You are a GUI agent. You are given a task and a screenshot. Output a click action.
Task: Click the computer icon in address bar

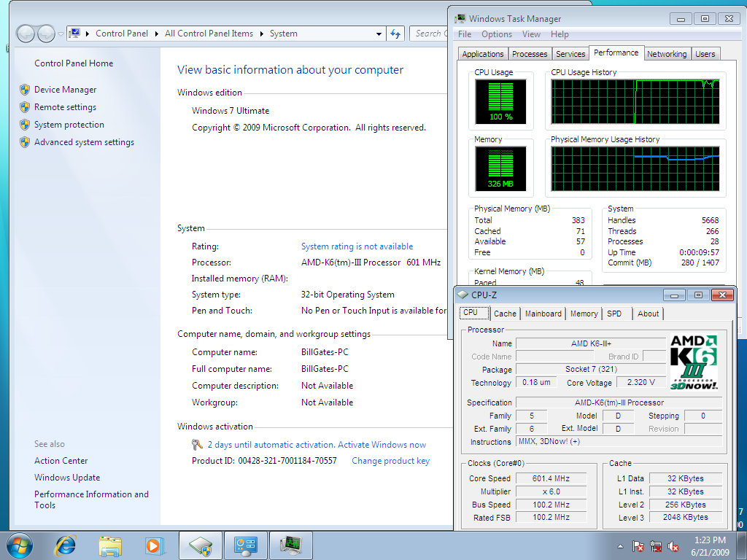(x=75, y=34)
